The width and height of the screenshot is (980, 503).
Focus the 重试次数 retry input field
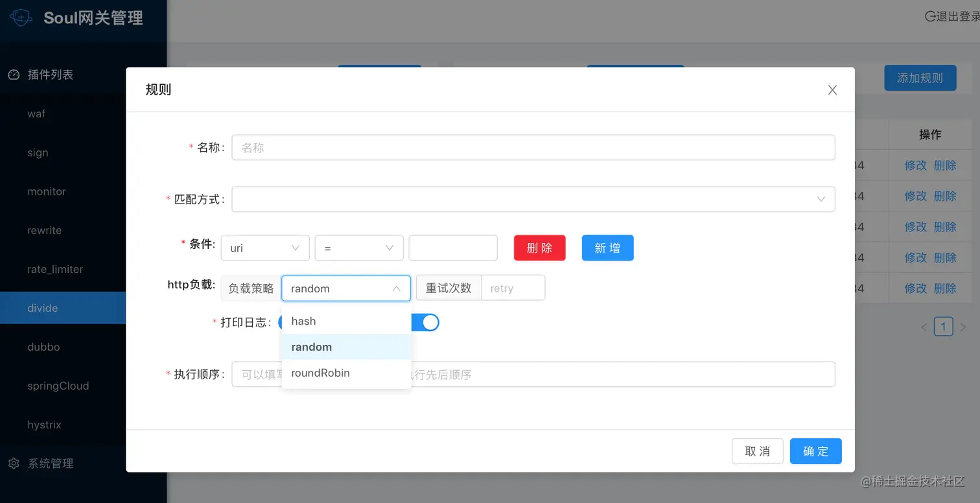[x=513, y=288]
